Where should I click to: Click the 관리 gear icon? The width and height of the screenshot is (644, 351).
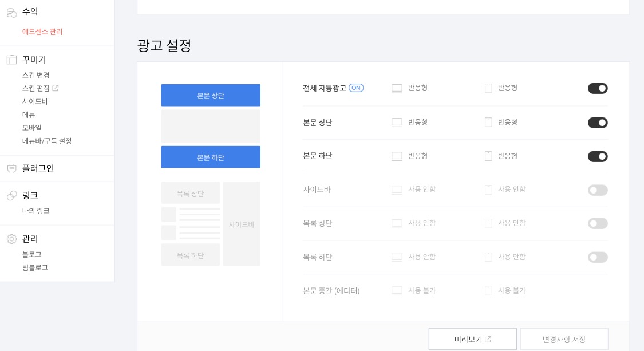pos(11,239)
